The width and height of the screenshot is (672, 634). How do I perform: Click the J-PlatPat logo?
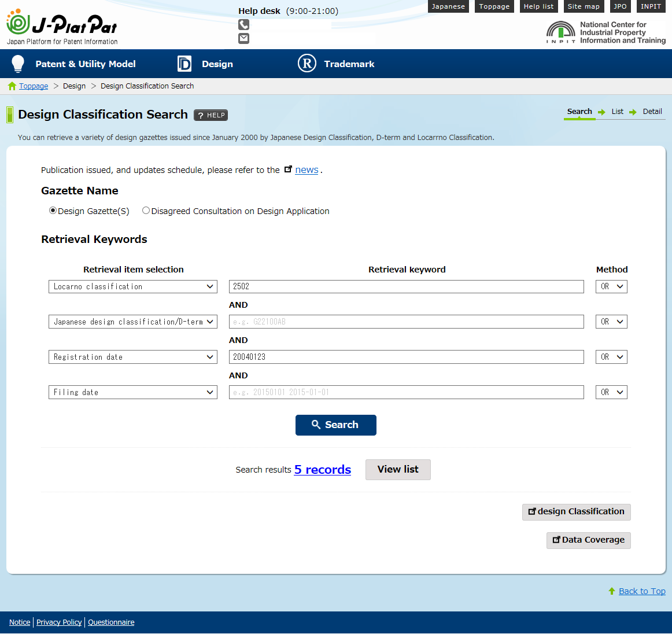click(62, 27)
